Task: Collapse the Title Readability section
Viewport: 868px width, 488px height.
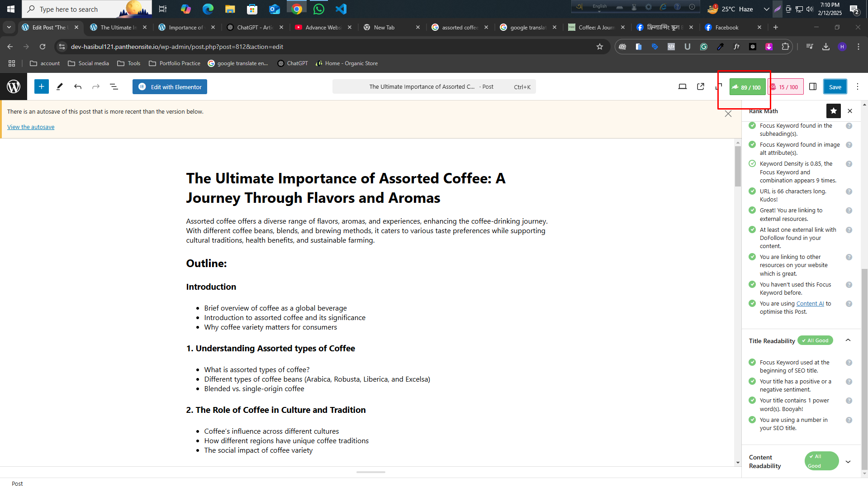Action: tap(848, 340)
